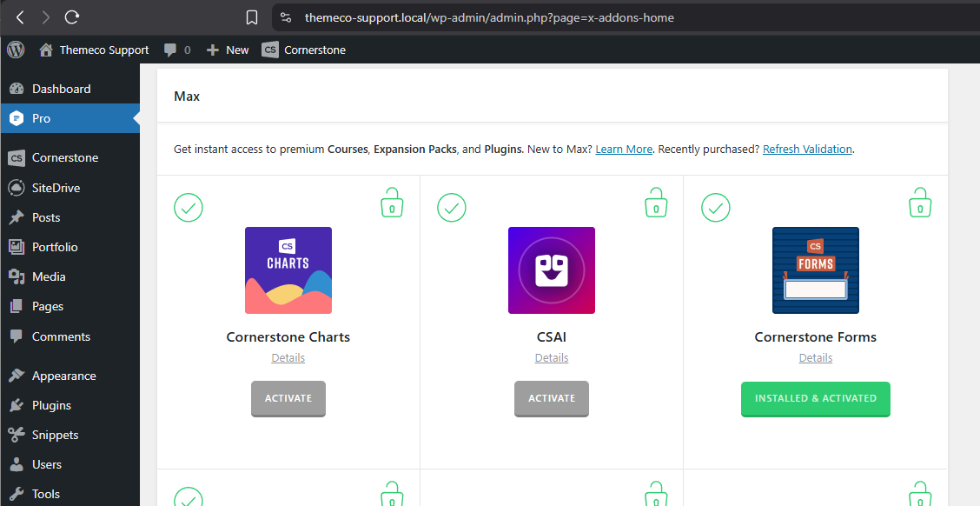Viewport: 980px width, 506px height.
Task: Activate the CSAI plugin
Action: 552,398
